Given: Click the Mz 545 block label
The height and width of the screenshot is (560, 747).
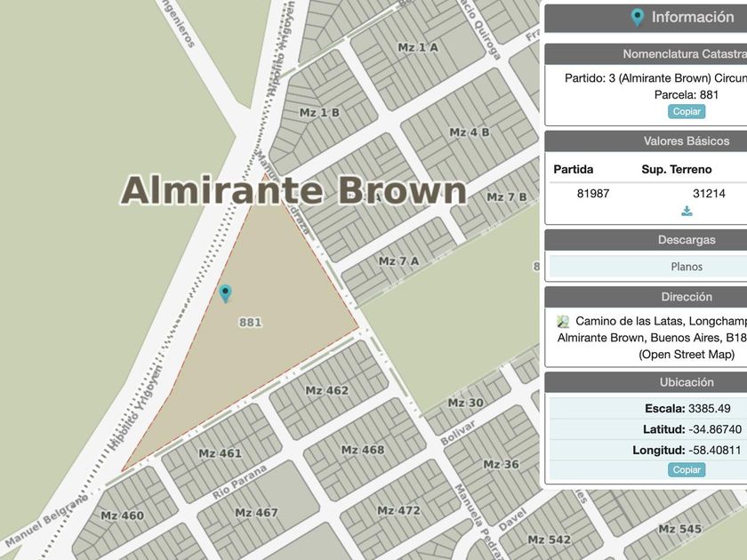Looking at the screenshot, I should pos(679,529).
